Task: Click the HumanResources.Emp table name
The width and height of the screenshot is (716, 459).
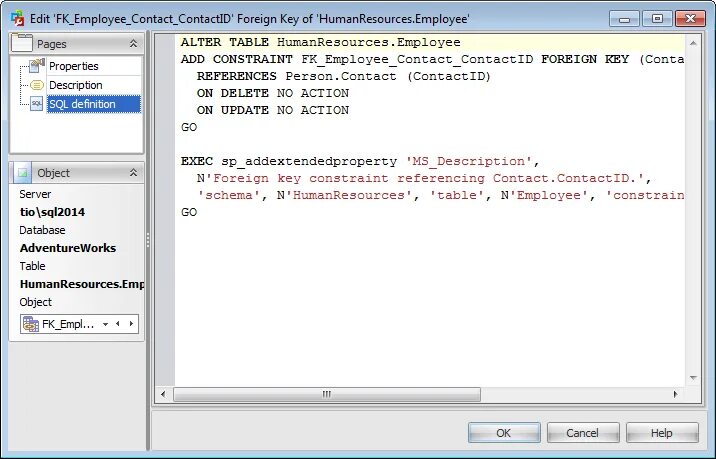Action: click(x=82, y=284)
